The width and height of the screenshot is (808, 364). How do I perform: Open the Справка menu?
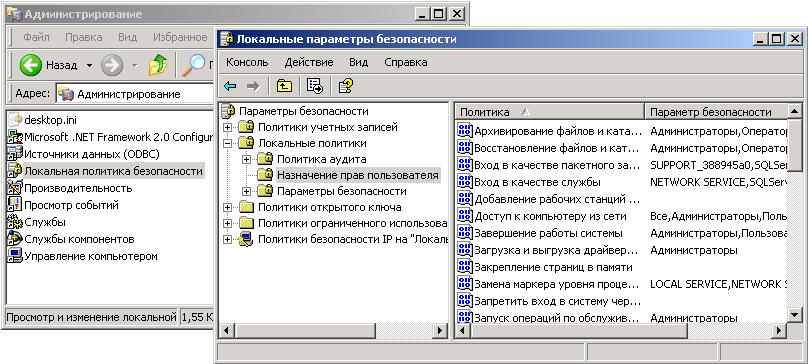406,62
